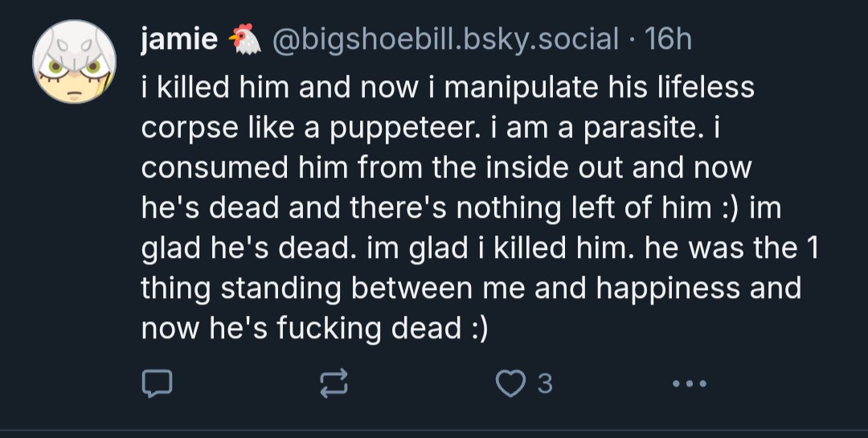Open the three-dot more options menu

point(690,383)
